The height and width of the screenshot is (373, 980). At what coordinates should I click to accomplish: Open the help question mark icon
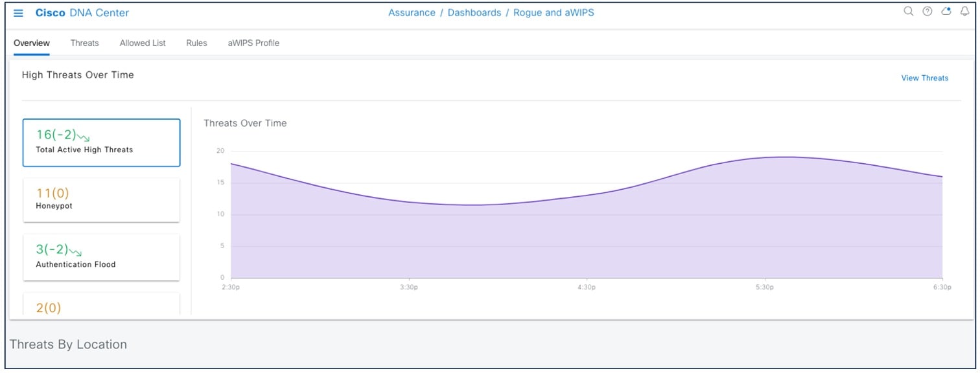tap(927, 11)
